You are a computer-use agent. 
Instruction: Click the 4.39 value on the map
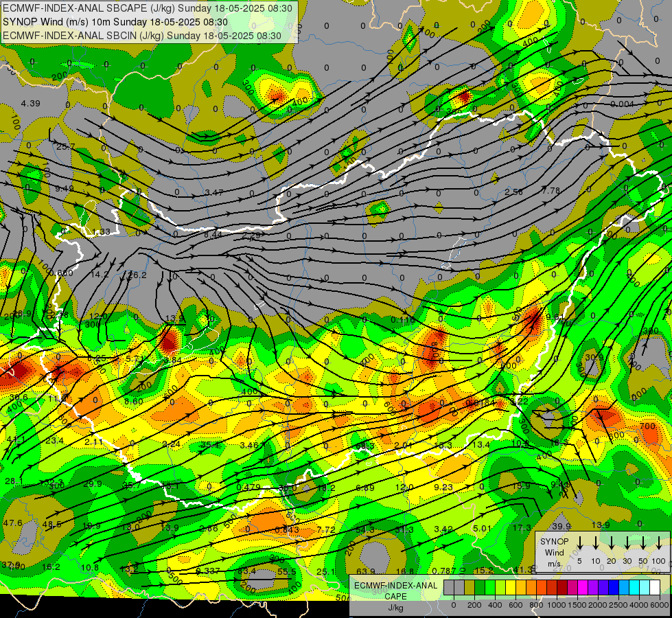click(30, 104)
